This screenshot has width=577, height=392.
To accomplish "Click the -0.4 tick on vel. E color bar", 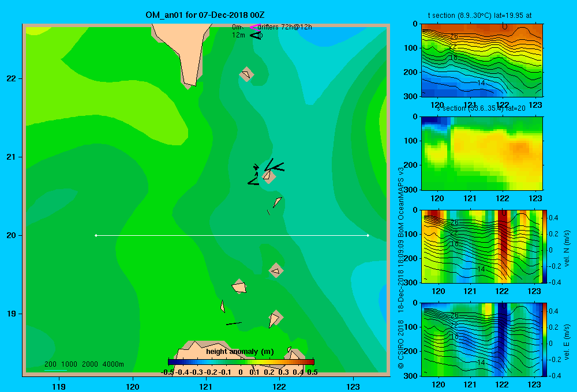I will [554, 375].
